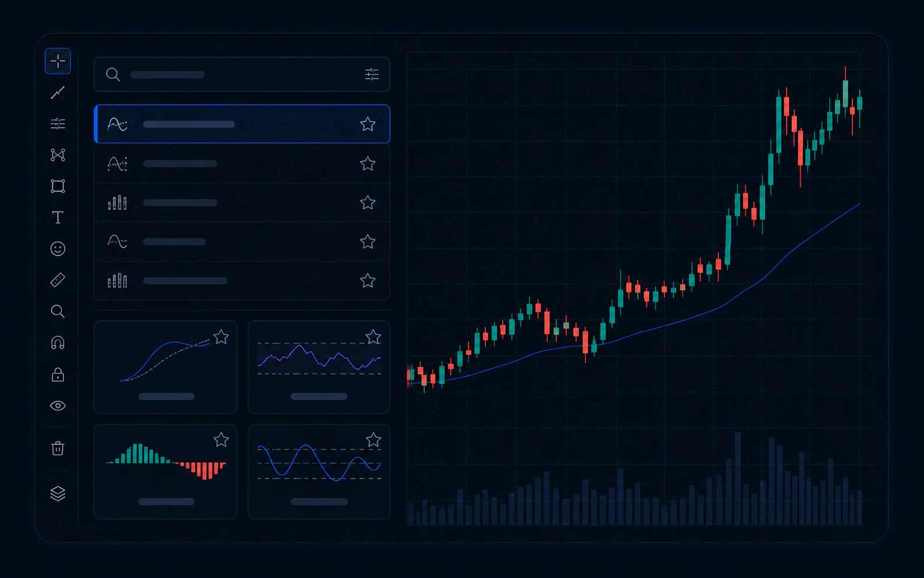Open the green-red histogram card
Viewport: 924px width, 578px height.
coord(165,471)
